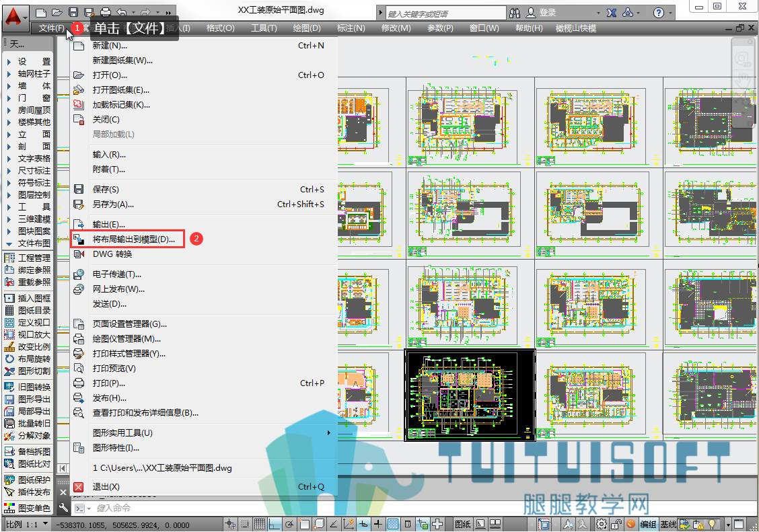Open the 绘图(D) menu
This screenshot has height=532, width=759.
[307, 28]
